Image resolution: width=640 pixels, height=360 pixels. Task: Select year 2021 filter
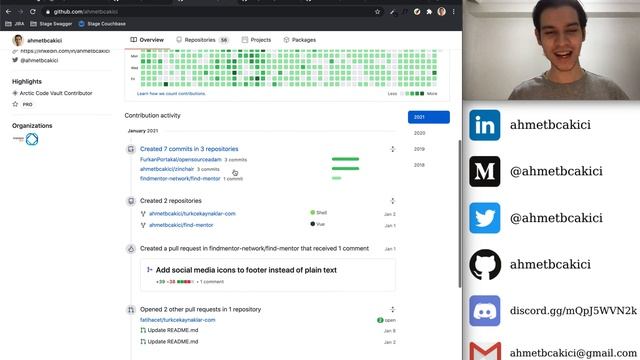[x=429, y=117]
